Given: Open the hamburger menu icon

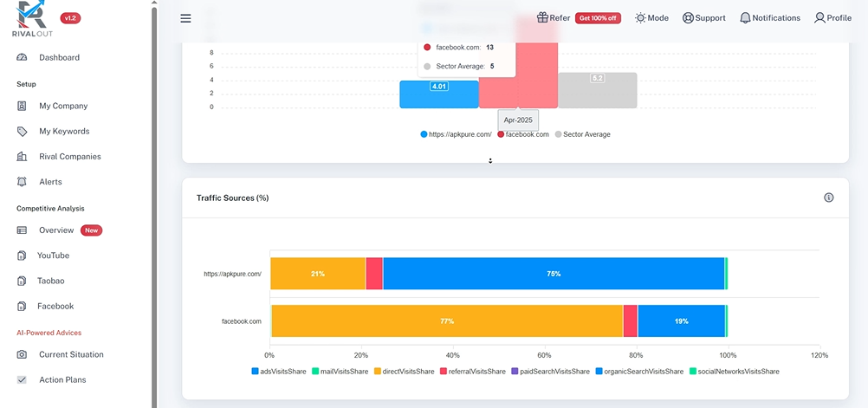Looking at the screenshot, I should [186, 18].
